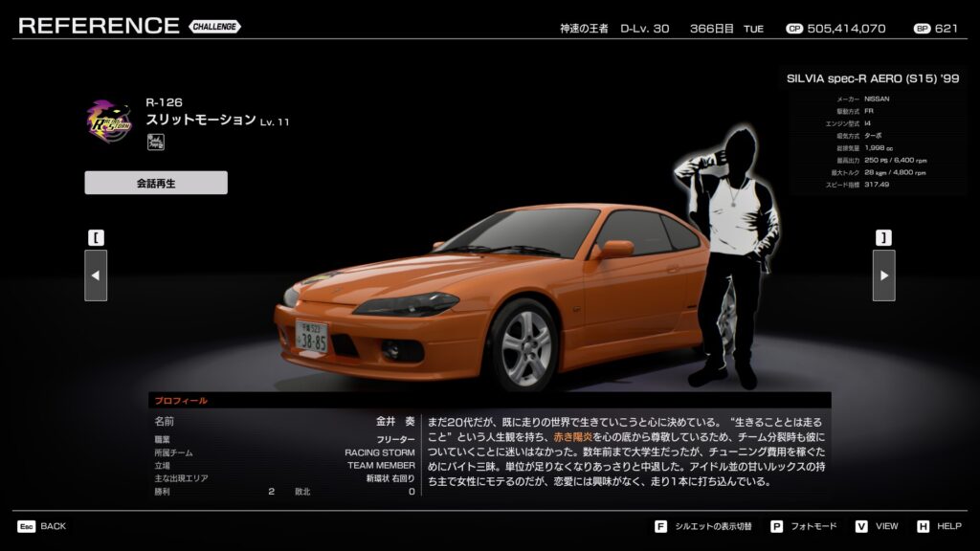Click the right bracket key hint
The image size is (980, 551).
coord(883,237)
